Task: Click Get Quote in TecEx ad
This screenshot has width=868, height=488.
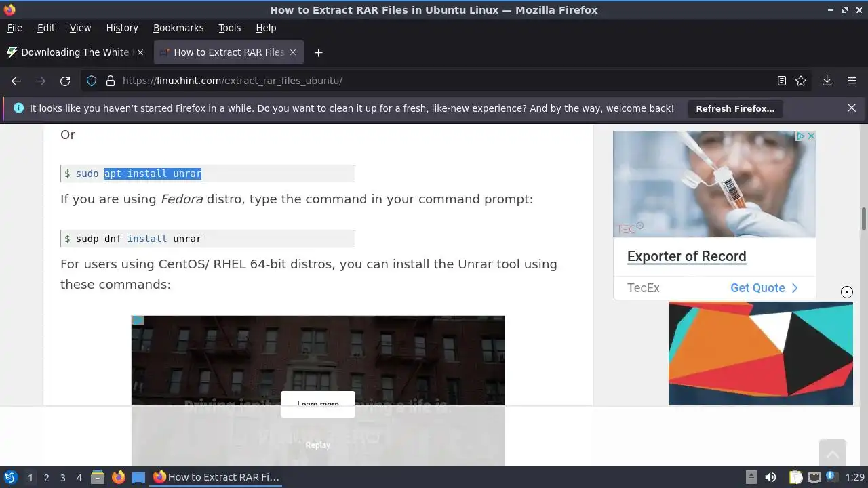Action: [x=764, y=288]
